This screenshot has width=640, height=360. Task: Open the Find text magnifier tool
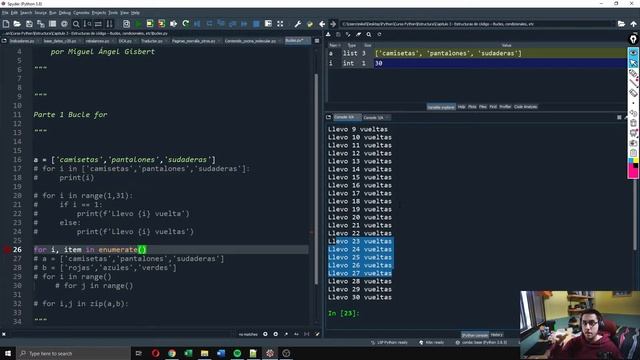[76, 24]
